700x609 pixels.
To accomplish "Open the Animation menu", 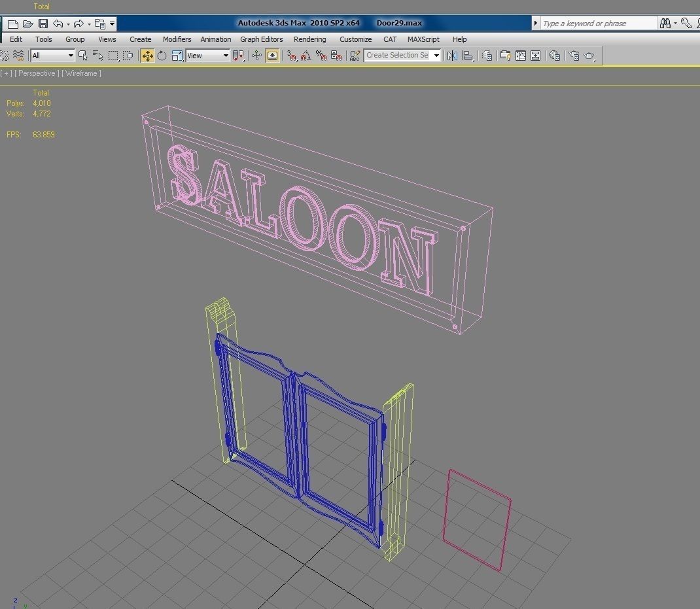I will (x=216, y=39).
